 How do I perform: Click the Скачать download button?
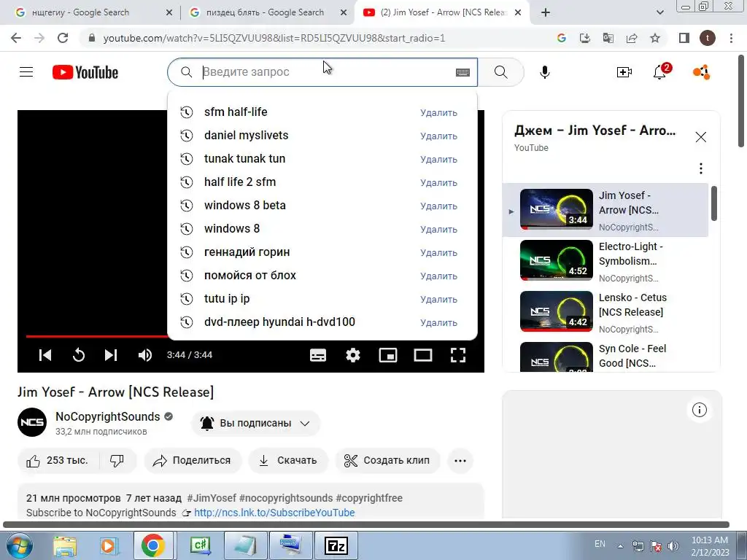[288, 461]
